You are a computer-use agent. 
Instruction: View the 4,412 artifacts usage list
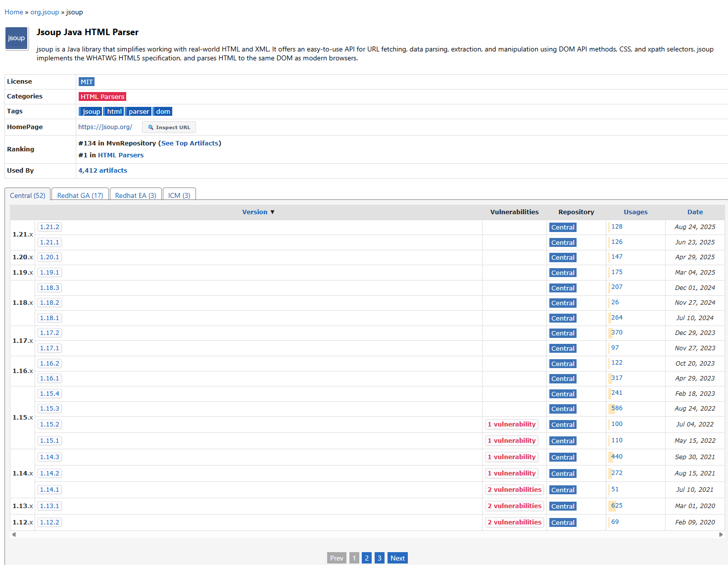(x=102, y=170)
